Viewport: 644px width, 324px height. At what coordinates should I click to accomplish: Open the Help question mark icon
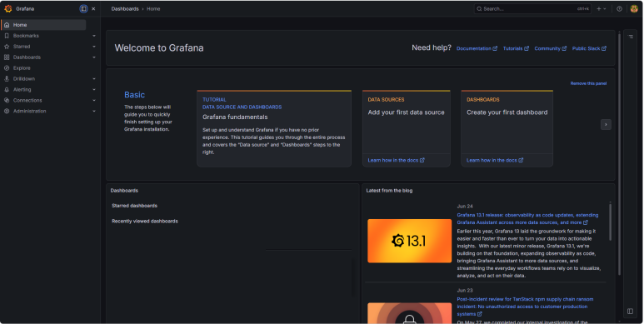[619, 8]
